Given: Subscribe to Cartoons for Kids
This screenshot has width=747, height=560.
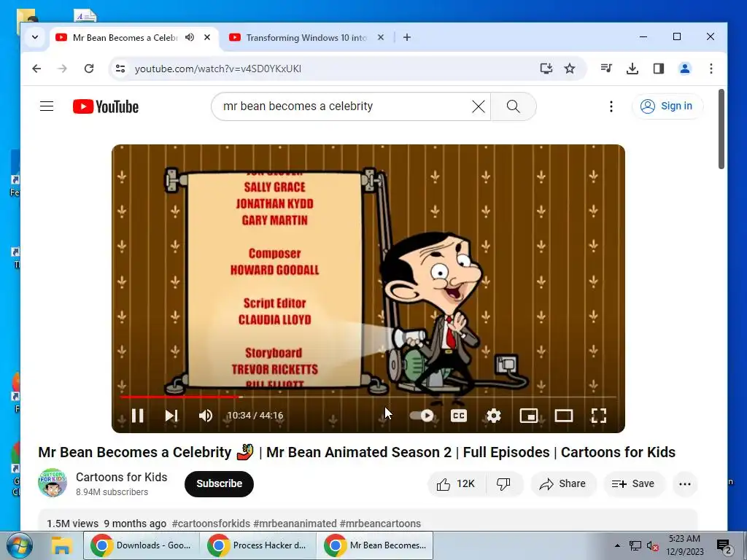Looking at the screenshot, I should pos(219,484).
